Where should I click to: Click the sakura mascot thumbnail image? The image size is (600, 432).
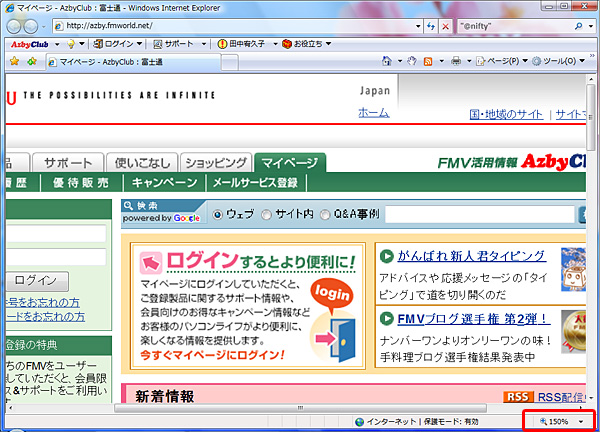tap(573, 269)
